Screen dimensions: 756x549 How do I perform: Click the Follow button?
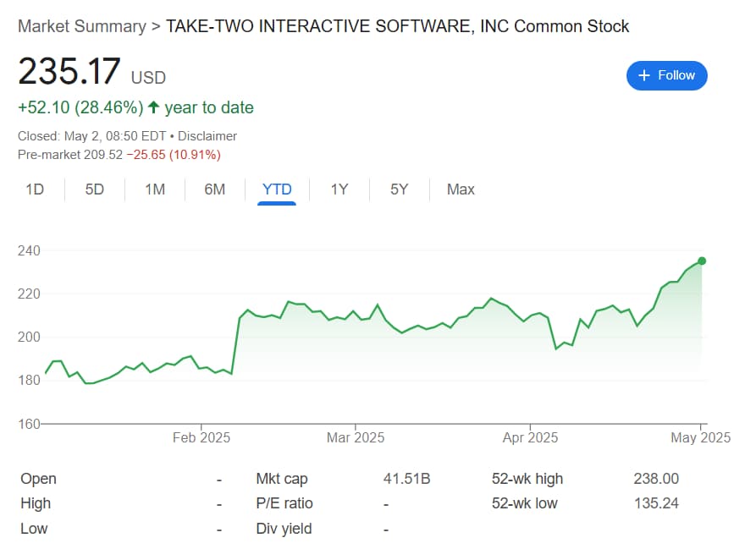(667, 75)
